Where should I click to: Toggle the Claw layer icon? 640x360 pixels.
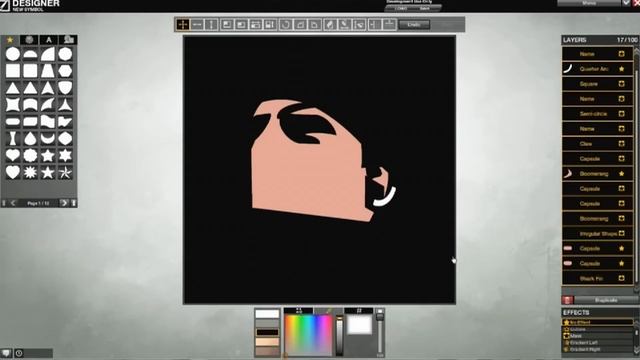coord(621,144)
